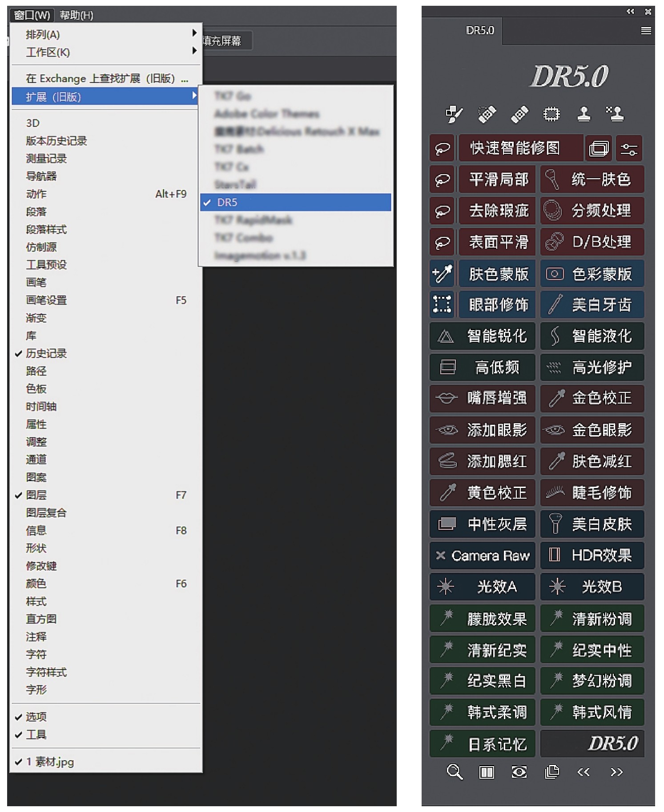Open the DR5.0 panel hamburger menu
The image size is (664, 812).
646,31
